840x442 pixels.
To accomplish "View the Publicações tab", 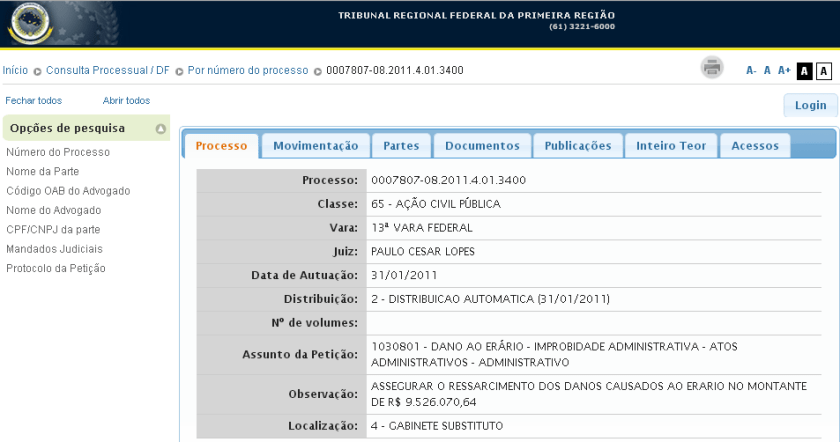I will click(x=577, y=146).
